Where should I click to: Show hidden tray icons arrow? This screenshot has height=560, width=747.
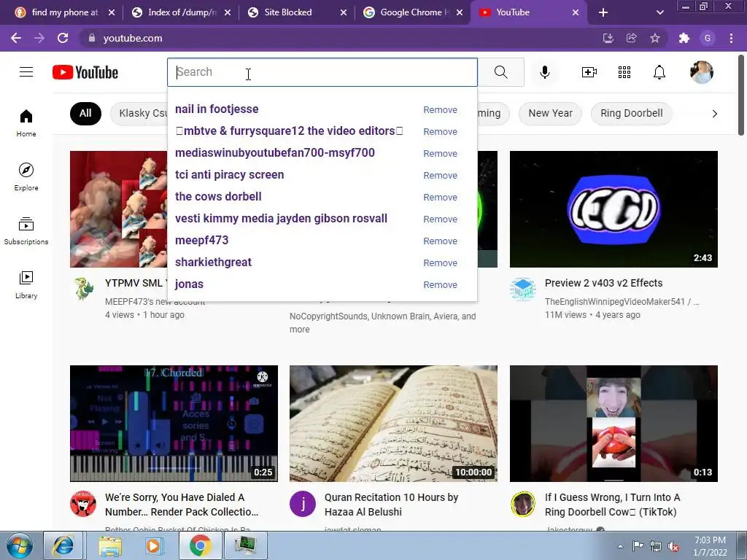pyautogui.click(x=620, y=546)
